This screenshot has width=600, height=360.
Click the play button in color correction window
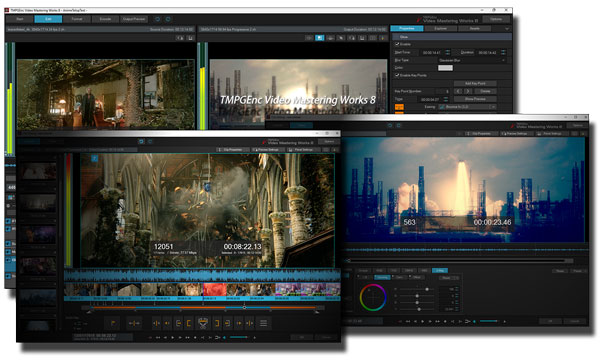pos(422,321)
